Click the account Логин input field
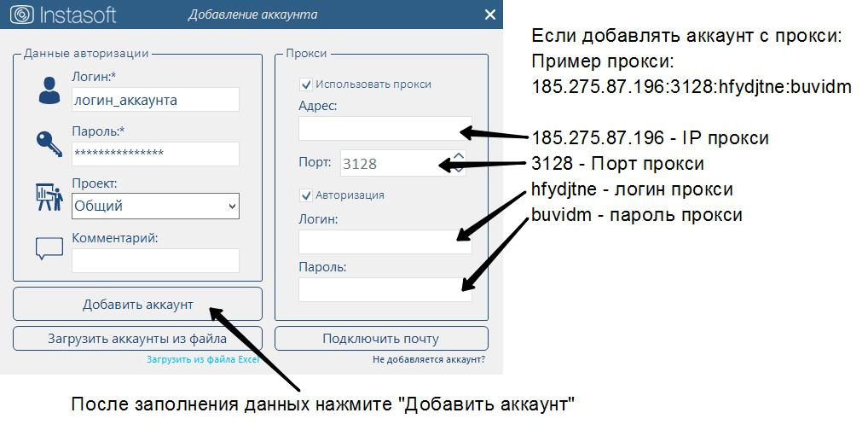This screenshot has width=868, height=442. [x=155, y=100]
